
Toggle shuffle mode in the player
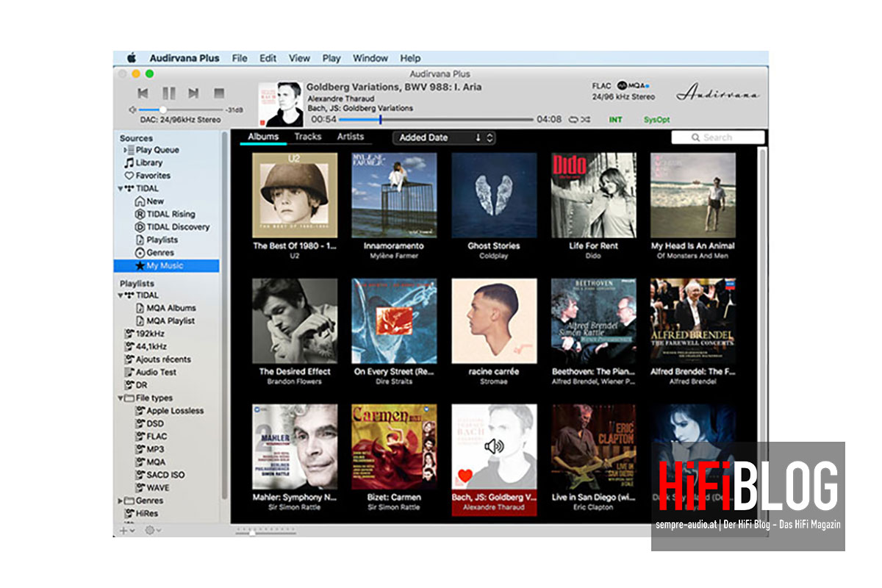pyautogui.click(x=586, y=119)
